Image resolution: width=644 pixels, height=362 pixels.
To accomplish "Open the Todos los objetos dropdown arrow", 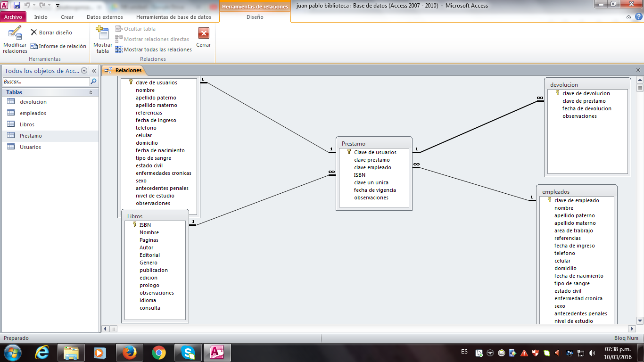I will pyautogui.click(x=84, y=71).
